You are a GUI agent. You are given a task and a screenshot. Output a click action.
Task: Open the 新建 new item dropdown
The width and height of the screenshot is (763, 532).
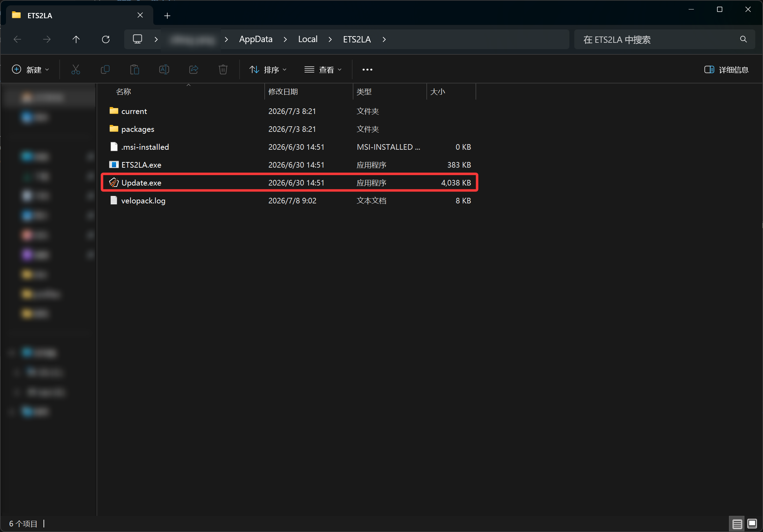point(31,69)
